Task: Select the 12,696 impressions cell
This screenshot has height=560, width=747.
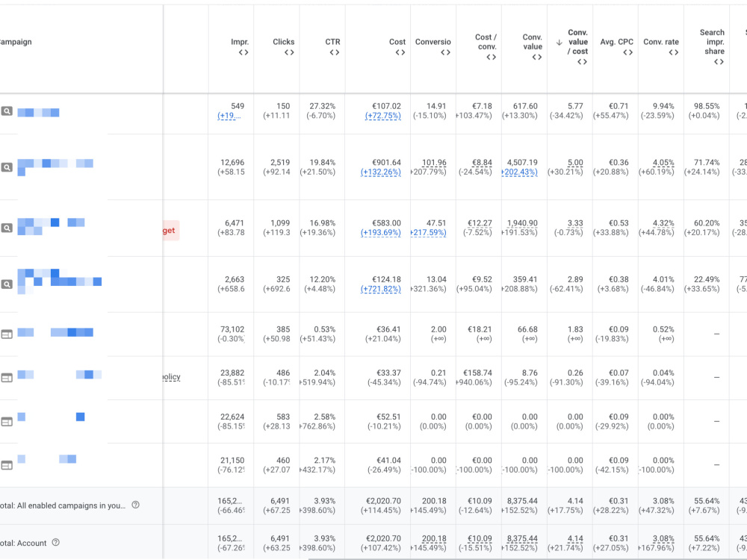Action: pos(232,162)
